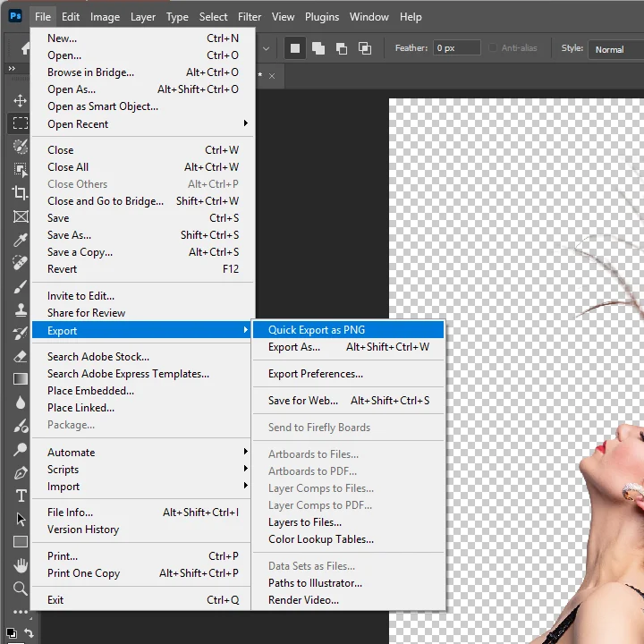Select the Move tool
This screenshot has height=644, width=644.
[20, 100]
